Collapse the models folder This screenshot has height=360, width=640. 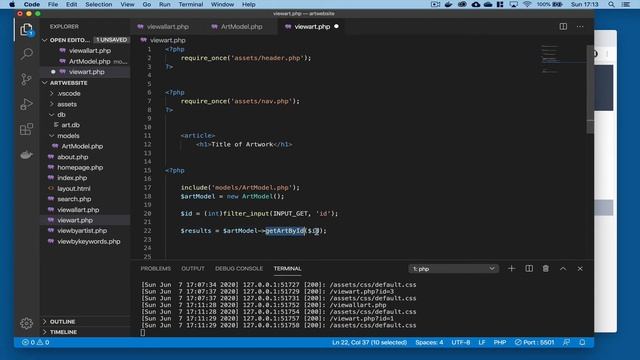pyautogui.click(x=85, y=136)
